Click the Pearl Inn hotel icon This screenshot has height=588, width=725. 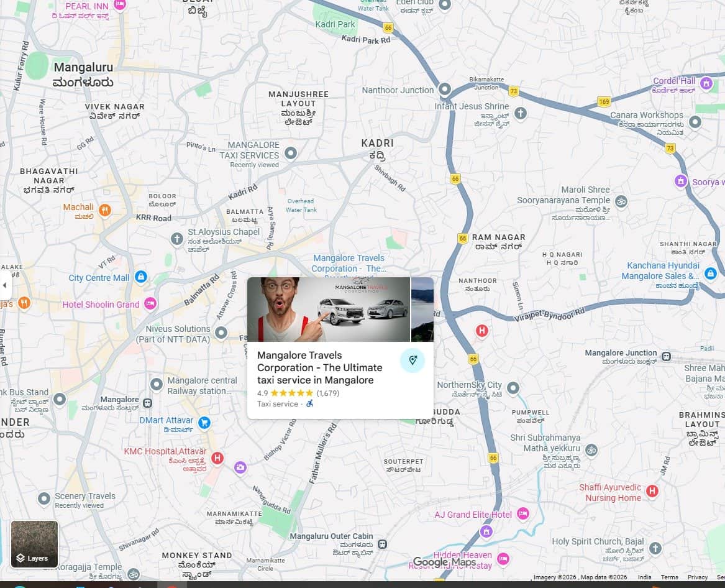pos(120,4)
